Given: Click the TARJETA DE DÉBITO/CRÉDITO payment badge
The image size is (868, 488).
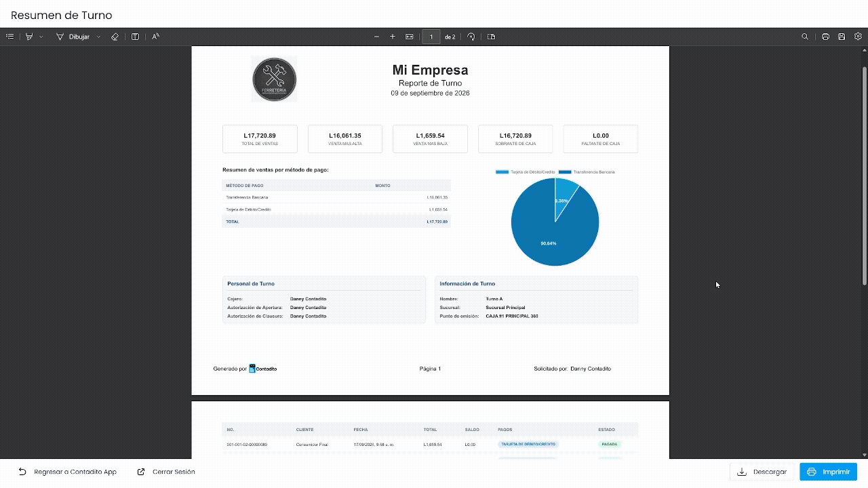Looking at the screenshot, I should pos(528,445).
